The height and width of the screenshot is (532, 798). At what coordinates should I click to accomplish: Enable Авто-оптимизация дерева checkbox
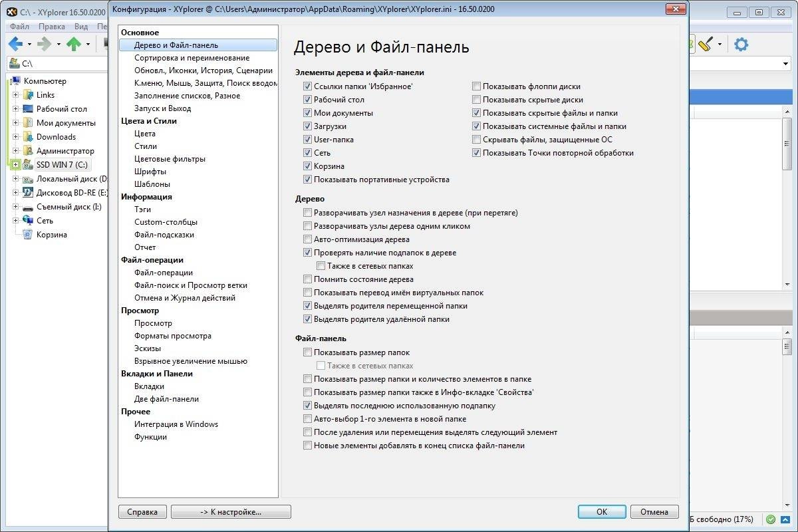click(x=307, y=239)
